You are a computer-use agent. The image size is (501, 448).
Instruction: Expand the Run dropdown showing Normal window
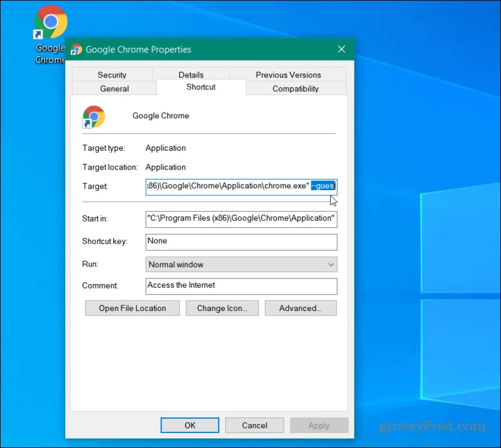click(x=241, y=265)
